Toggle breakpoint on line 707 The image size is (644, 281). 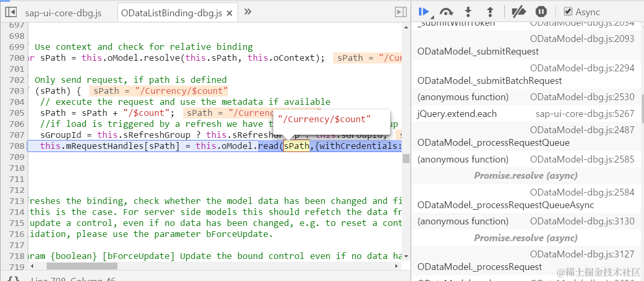pos(17,135)
